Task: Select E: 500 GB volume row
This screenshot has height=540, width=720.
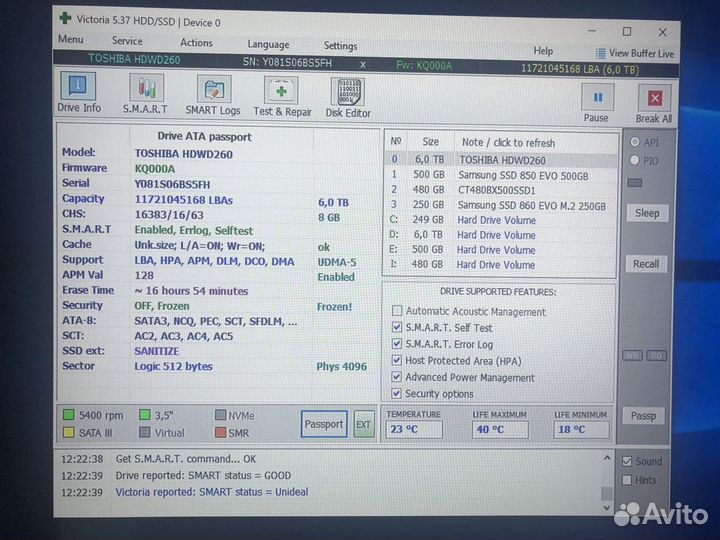Action: [x=501, y=250]
